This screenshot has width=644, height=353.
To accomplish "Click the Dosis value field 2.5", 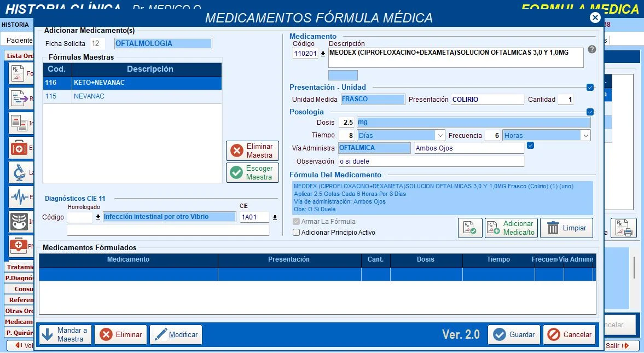I will click(346, 123).
